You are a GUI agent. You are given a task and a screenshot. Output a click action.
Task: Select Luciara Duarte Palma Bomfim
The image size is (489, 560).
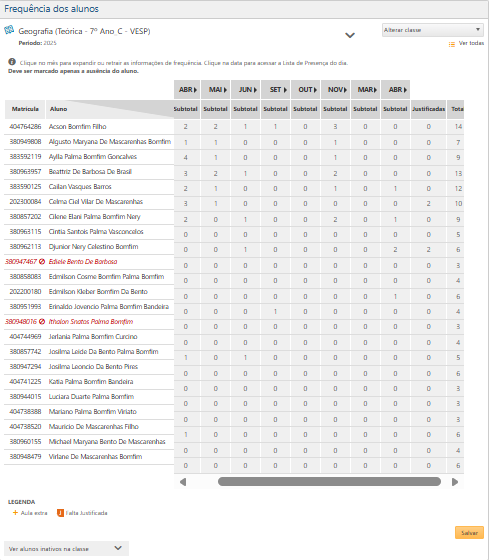(91, 396)
